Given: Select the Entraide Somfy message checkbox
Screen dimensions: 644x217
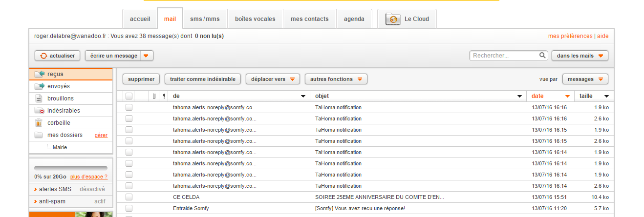Looking at the screenshot, I should [x=129, y=208].
